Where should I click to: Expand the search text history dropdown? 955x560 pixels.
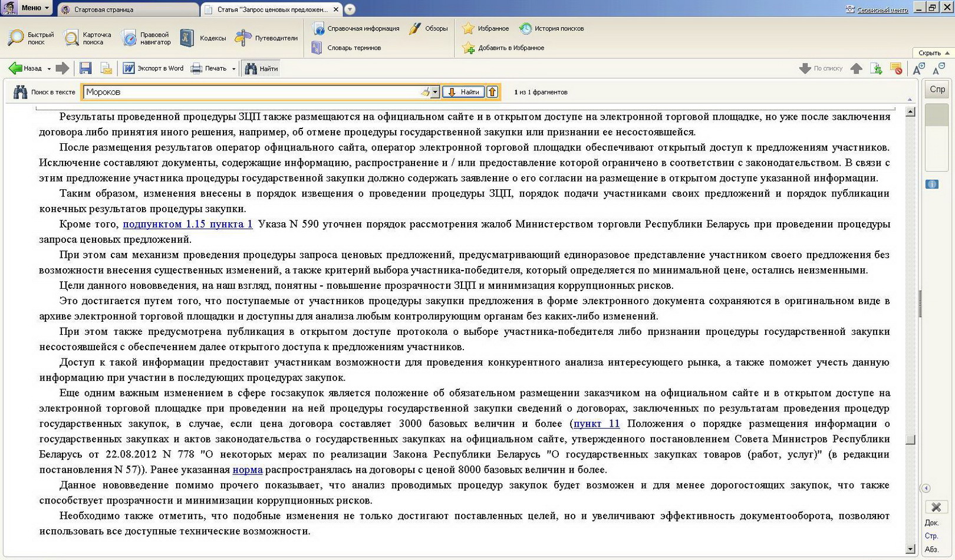(435, 92)
